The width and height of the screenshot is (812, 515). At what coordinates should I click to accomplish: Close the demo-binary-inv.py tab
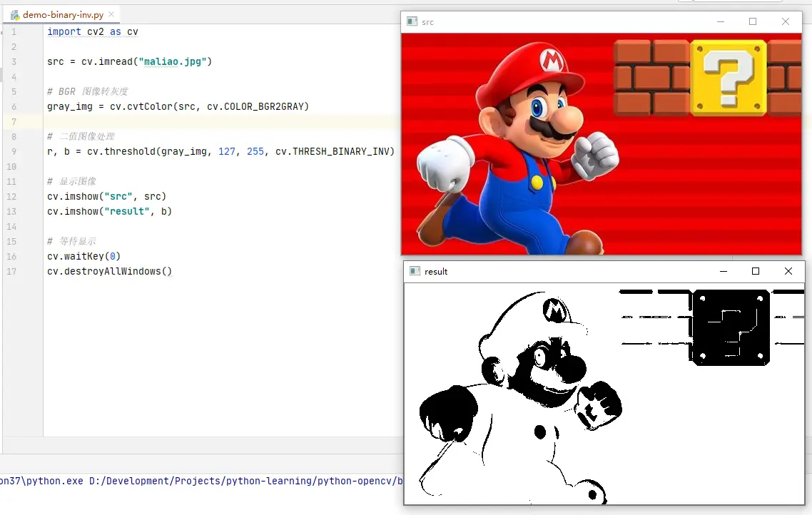click(111, 14)
